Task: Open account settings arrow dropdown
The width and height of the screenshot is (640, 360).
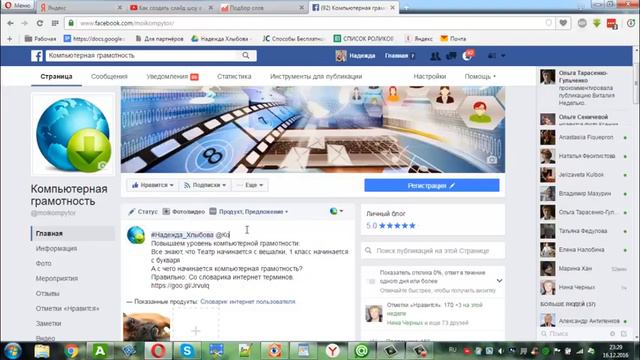Action: 503,56
